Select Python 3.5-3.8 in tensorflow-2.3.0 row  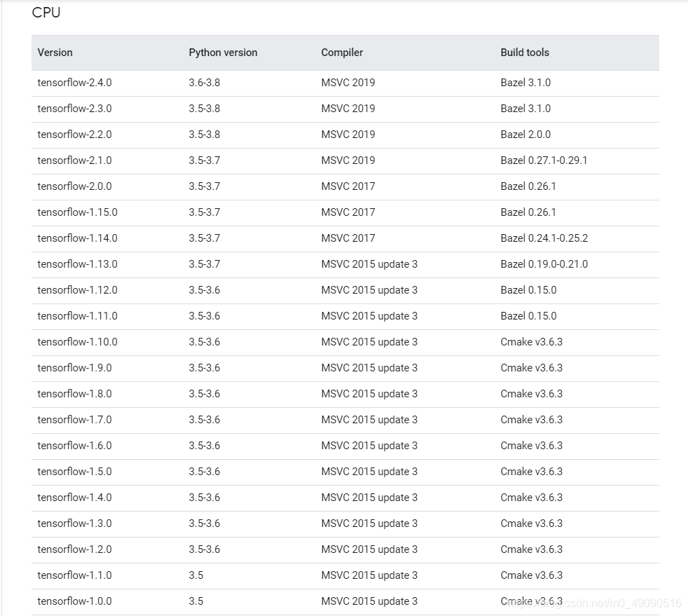[x=205, y=109]
